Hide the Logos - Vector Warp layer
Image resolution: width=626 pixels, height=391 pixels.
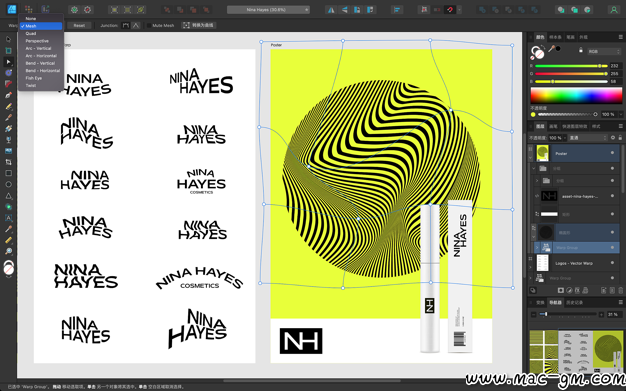tap(612, 263)
